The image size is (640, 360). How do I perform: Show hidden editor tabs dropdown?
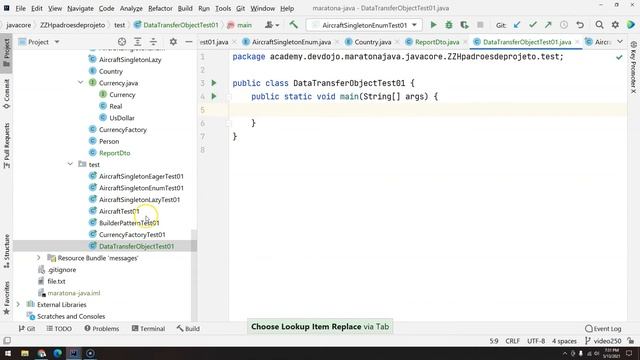pyautogui.click(x=620, y=42)
